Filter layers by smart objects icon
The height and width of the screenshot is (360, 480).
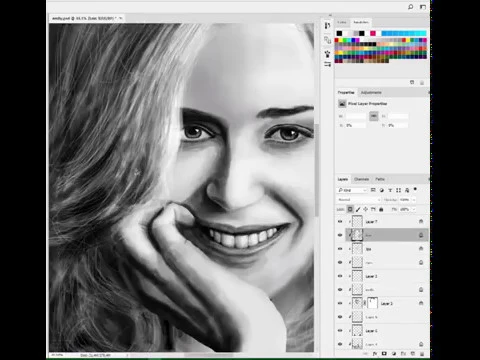point(407,190)
